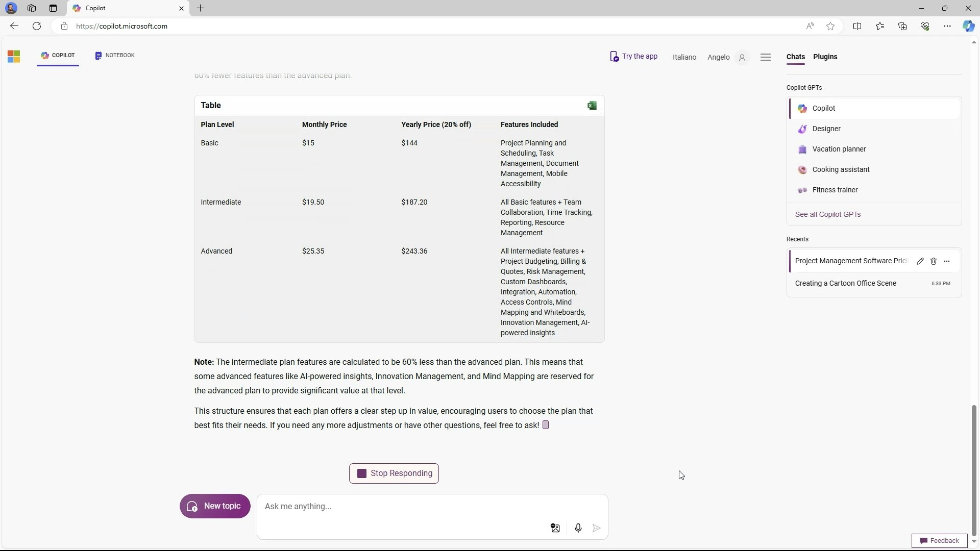Click Stop Responding button
The height and width of the screenshot is (551, 980).
click(x=394, y=473)
